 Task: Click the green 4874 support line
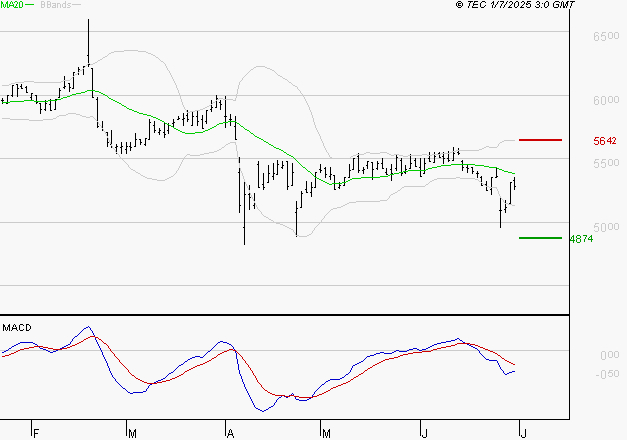click(540, 238)
